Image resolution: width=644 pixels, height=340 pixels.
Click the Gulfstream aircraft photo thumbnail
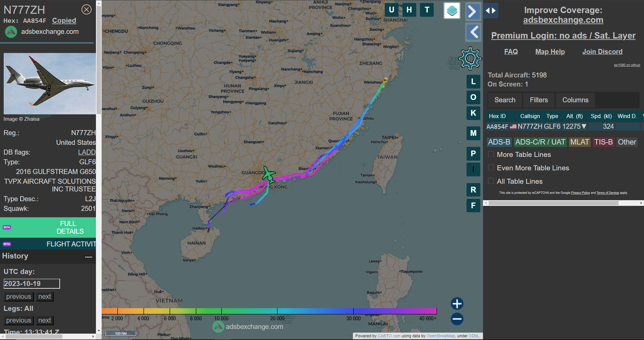(x=50, y=83)
